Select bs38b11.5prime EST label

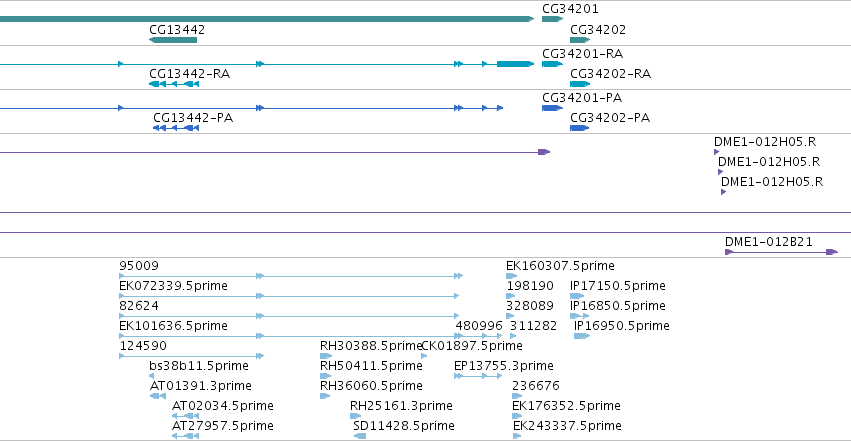pyautogui.click(x=199, y=366)
